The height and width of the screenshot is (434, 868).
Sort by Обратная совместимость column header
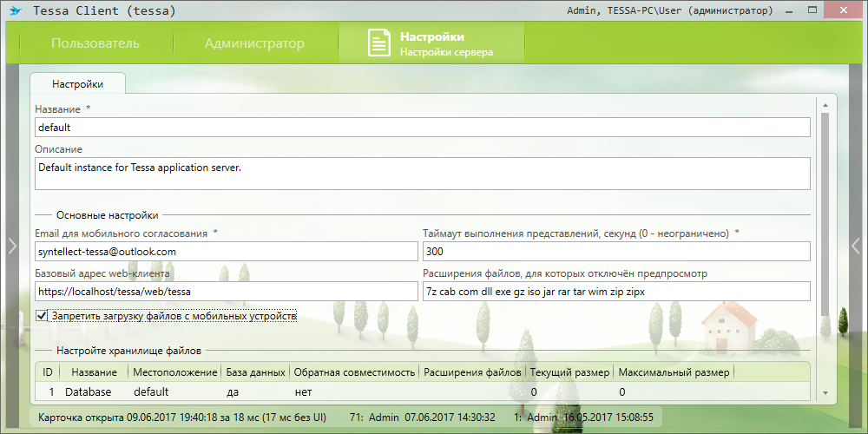click(354, 372)
